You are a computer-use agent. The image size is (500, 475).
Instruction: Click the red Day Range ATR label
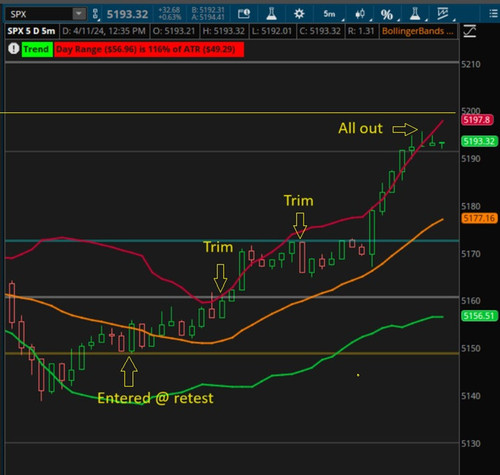149,49
